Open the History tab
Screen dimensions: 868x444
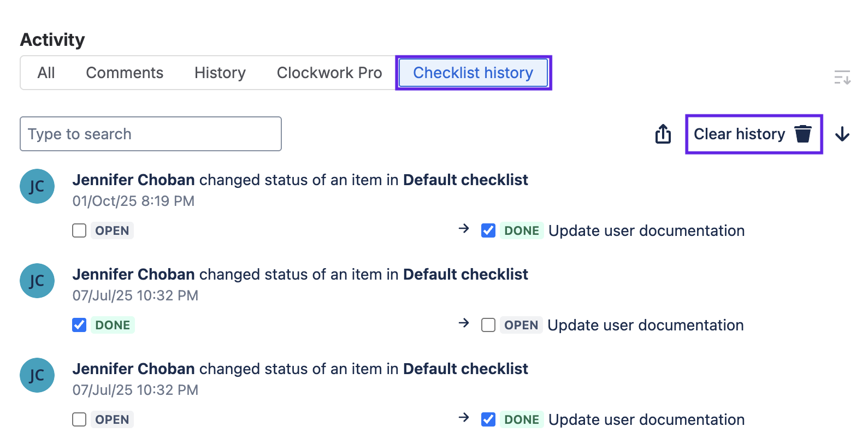[220, 73]
